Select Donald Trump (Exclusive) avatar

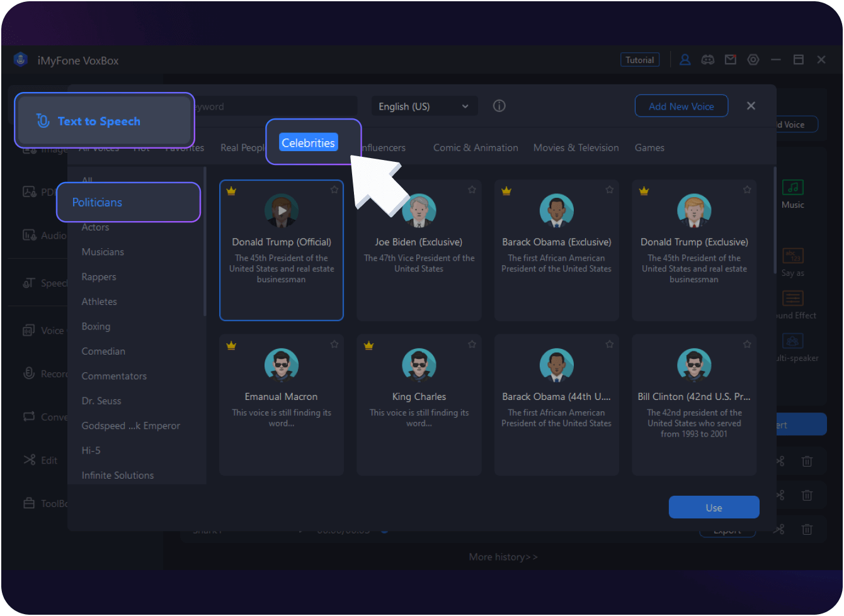coord(694,211)
